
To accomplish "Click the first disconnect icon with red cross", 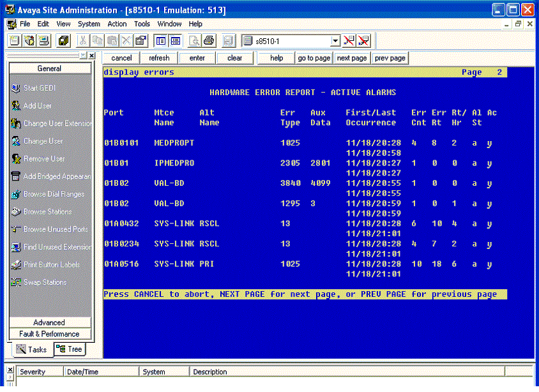I will 349,41.
